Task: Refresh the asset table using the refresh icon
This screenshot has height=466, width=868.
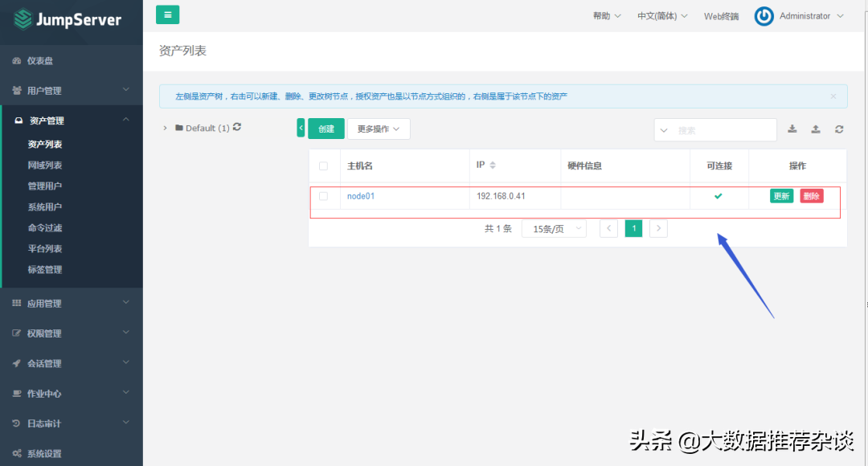Action: coord(839,129)
